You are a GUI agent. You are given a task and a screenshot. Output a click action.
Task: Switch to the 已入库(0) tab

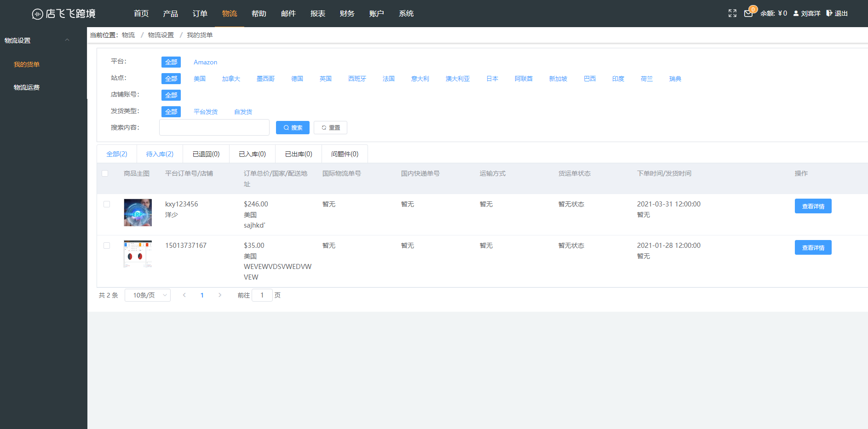point(252,154)
